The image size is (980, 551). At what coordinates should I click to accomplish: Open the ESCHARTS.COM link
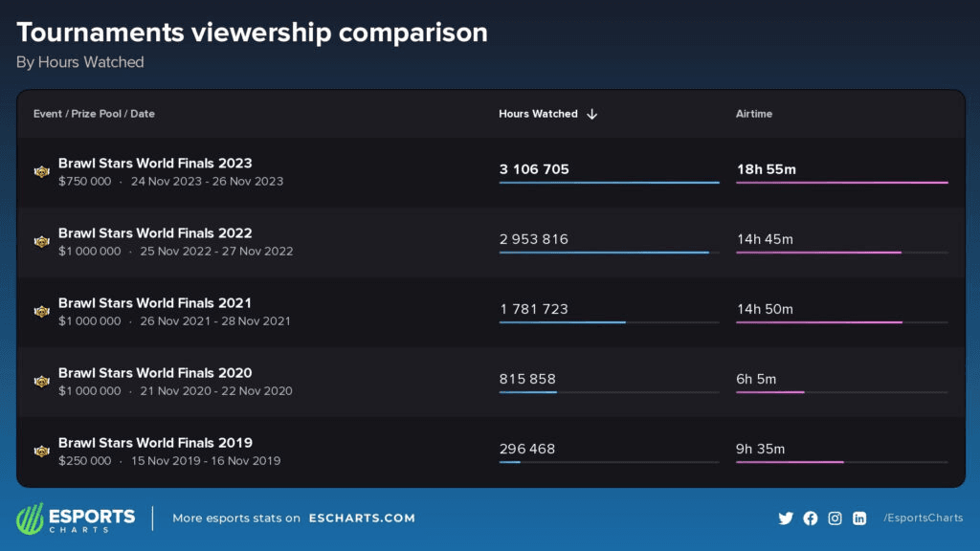click(x=360, y=518)
